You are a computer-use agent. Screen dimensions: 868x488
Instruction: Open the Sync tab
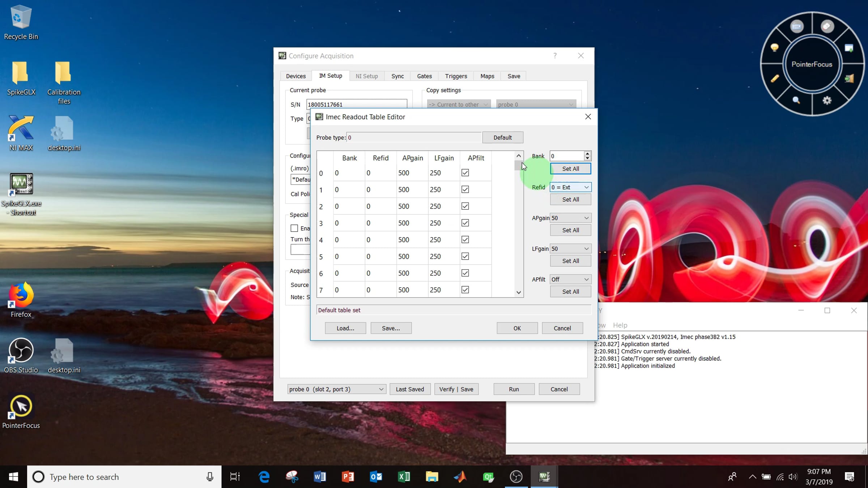pos(397,76)
